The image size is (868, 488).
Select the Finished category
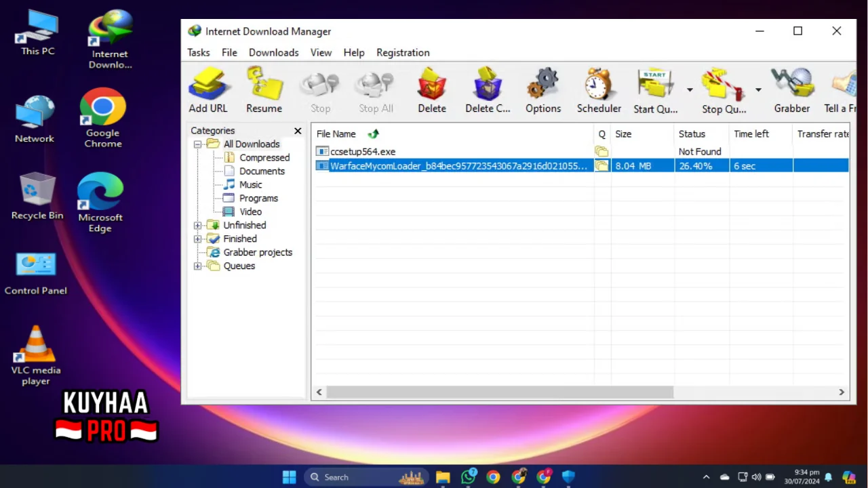point(240,239)
